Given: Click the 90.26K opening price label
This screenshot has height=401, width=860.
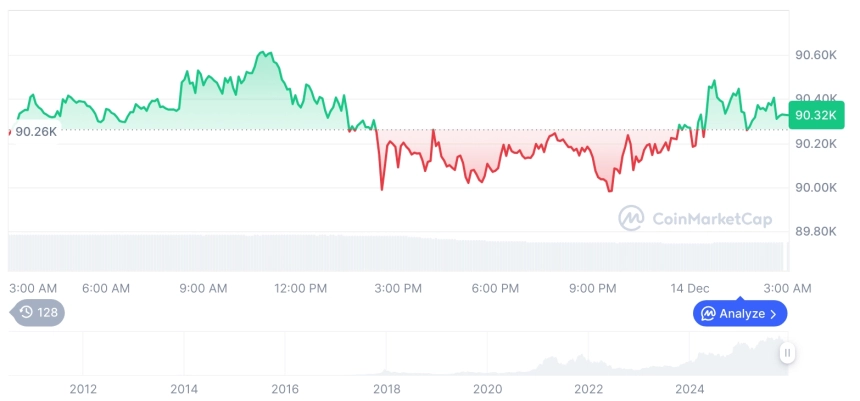Looking at the screenshot, I should point(35,131).
